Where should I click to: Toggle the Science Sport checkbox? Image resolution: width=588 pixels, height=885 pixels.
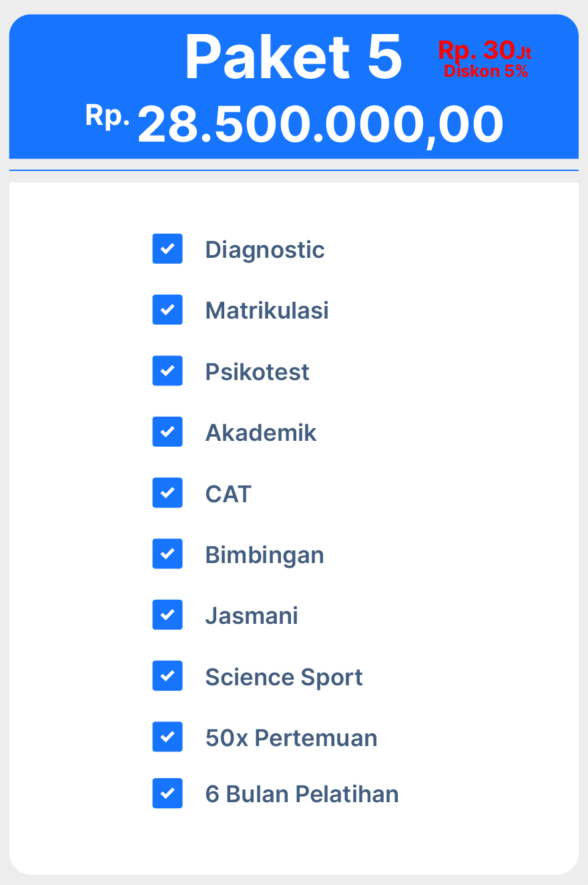[x=168, y=676]
